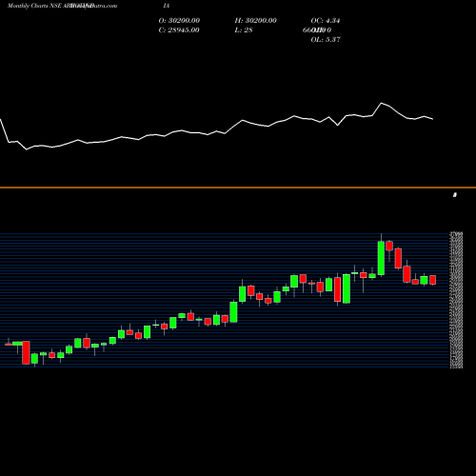
Task: Select the high price reading H: 30200.00
Action: 255,21
